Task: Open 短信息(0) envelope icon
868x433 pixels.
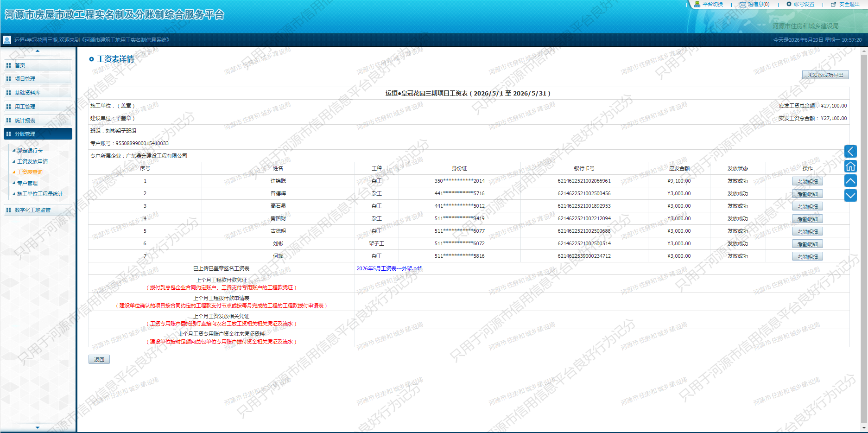Action: click(742, 5)
